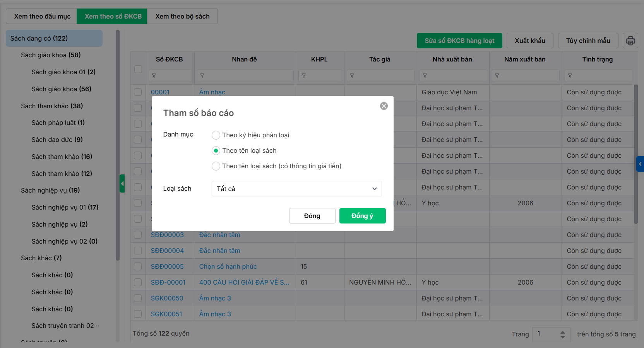Switch to Xem theo đầu mục tab
Image resolution: width=644 pixels, height=348 pixels.
(x=42, y=16)
